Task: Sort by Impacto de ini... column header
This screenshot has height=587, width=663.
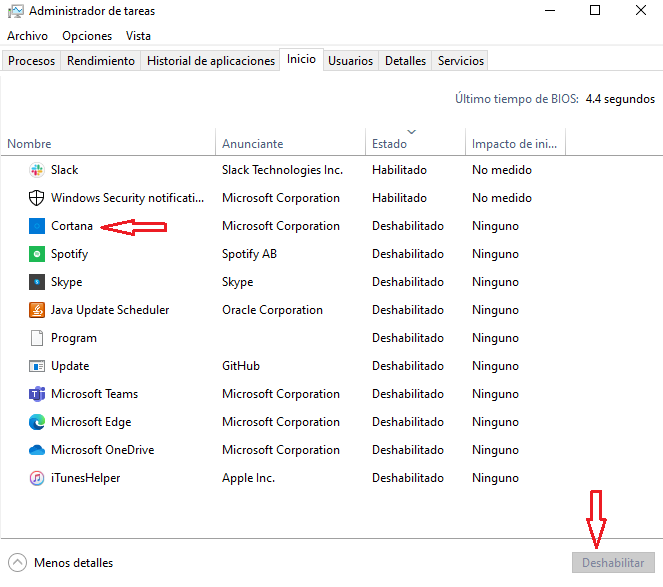Action: click(515, 144)
